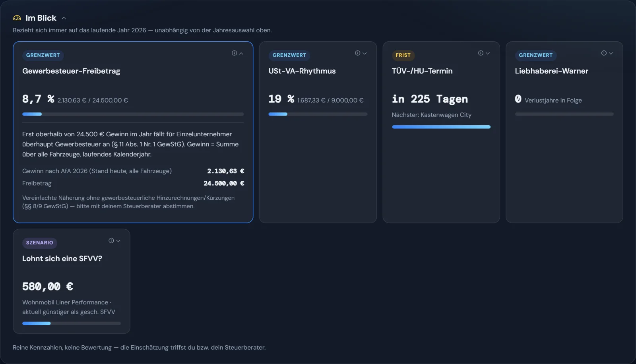The width and height of the screenshot is (636, 364).
Task: Click the FRIST badge
Action: pos(403,55)
